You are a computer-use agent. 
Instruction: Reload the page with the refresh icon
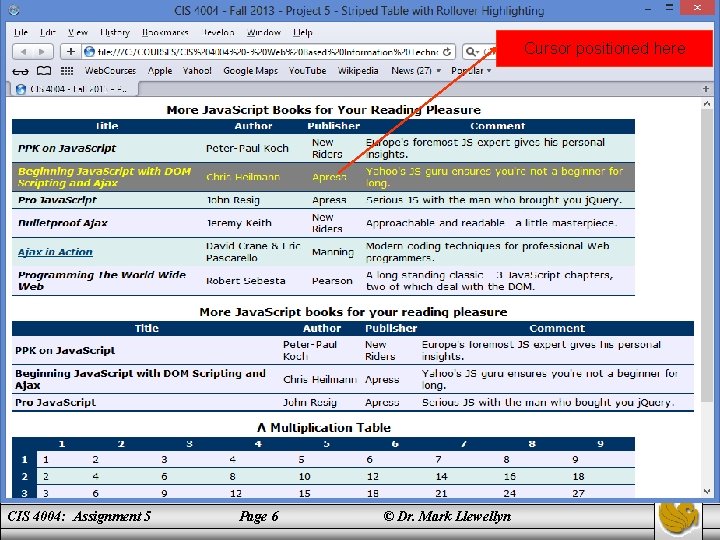447,52
